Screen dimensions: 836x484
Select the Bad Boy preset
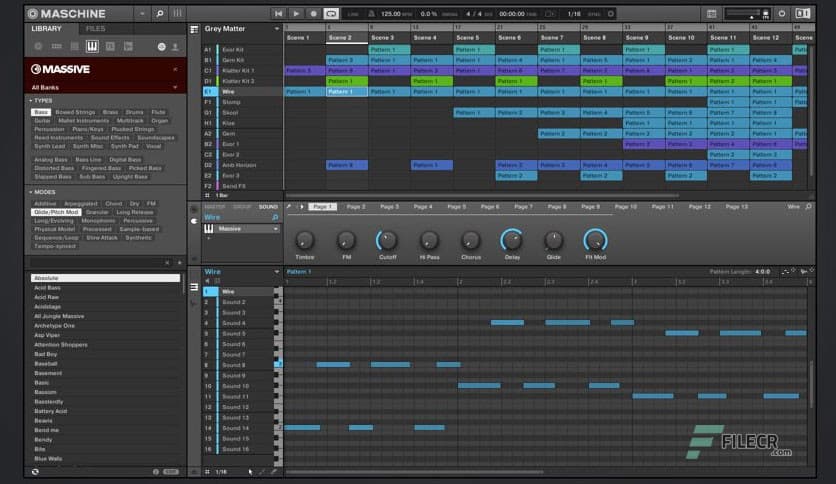(x=105, y=354)
